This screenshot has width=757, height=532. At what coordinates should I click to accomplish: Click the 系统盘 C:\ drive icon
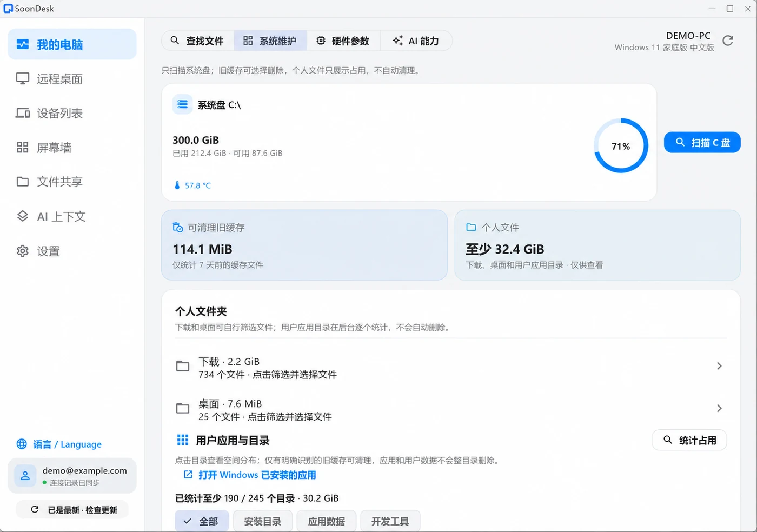coord(183,104)
